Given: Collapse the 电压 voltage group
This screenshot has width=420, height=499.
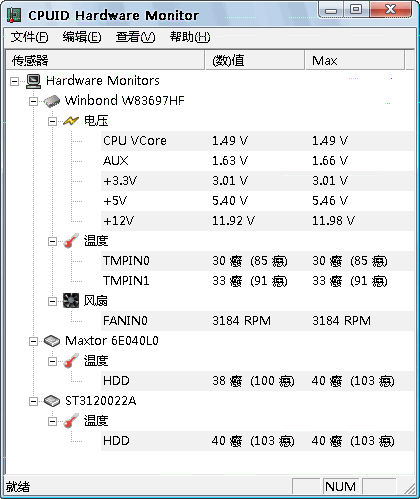Looking at the screenshot, I should (x=52, y=121).
